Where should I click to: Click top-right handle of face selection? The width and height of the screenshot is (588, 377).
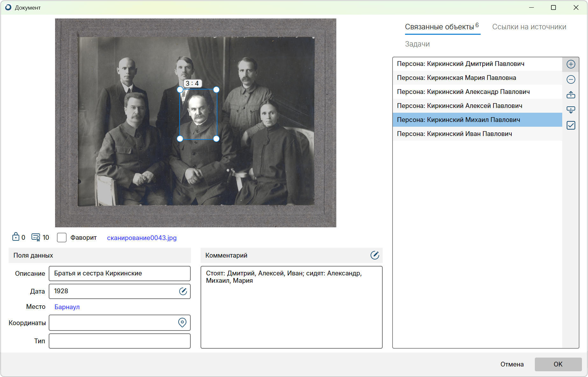(216, 90)
